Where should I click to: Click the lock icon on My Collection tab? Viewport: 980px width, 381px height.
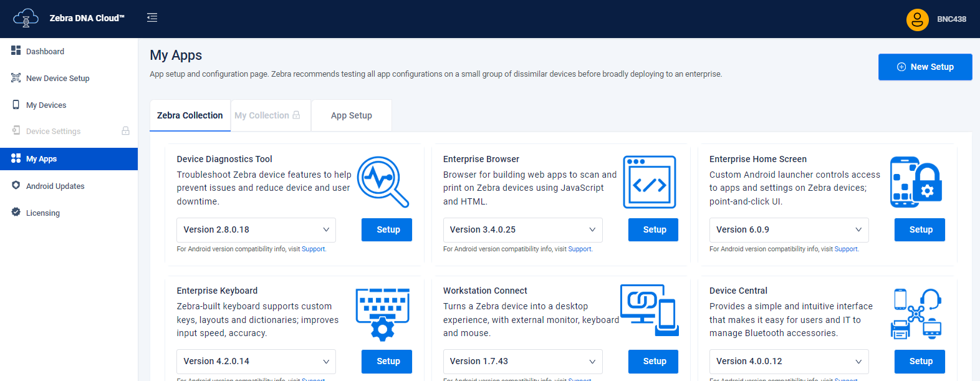tap(296, 115)
